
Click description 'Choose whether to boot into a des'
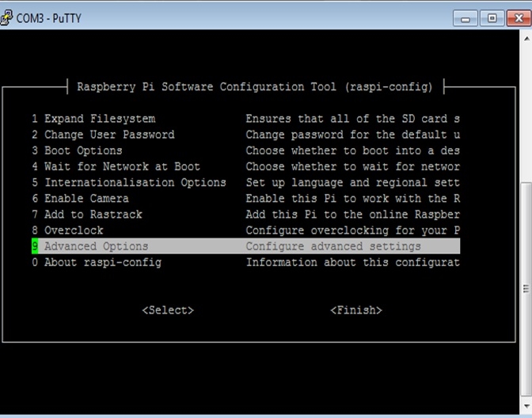tap(353, 150)
